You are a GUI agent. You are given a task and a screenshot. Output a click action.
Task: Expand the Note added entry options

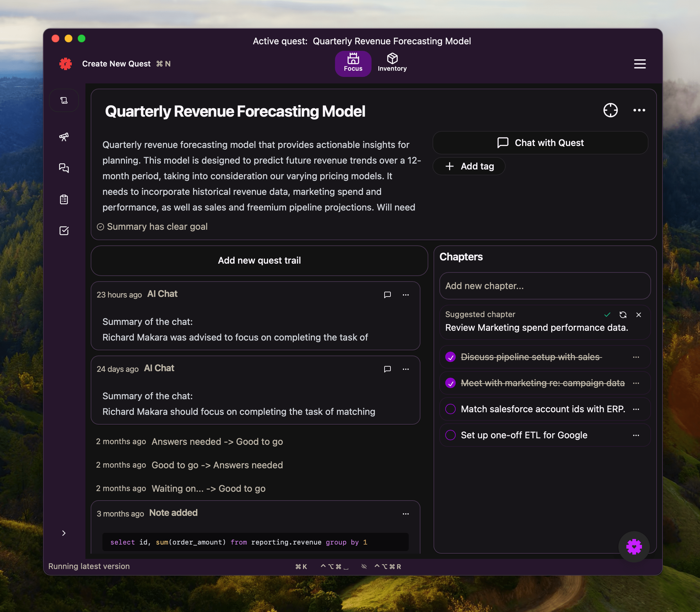point(405,513)
